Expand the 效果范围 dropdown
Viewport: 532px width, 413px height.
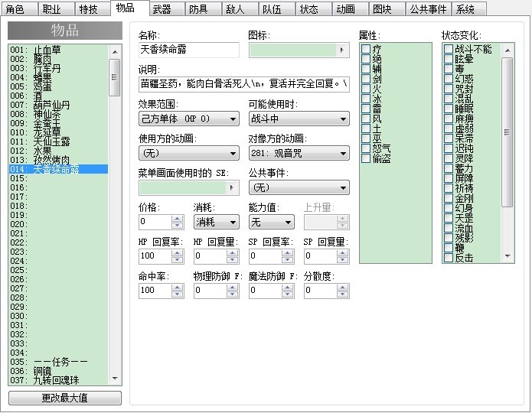189,119
